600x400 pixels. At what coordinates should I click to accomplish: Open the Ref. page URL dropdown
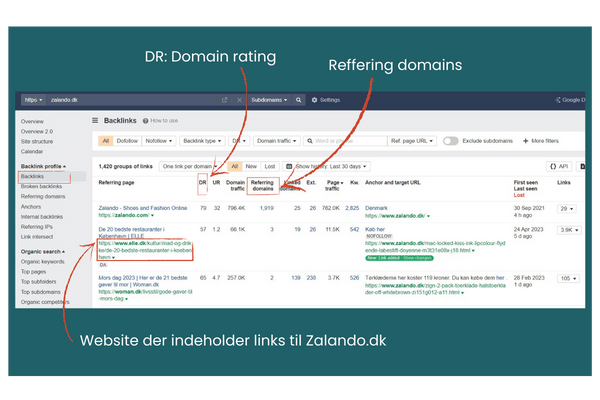[x=412, y=141]
